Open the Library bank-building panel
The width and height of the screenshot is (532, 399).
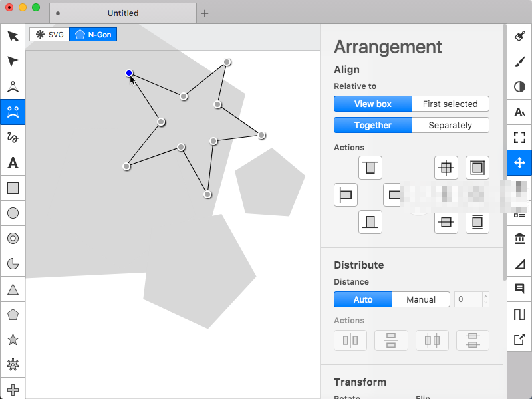(519, 238)
